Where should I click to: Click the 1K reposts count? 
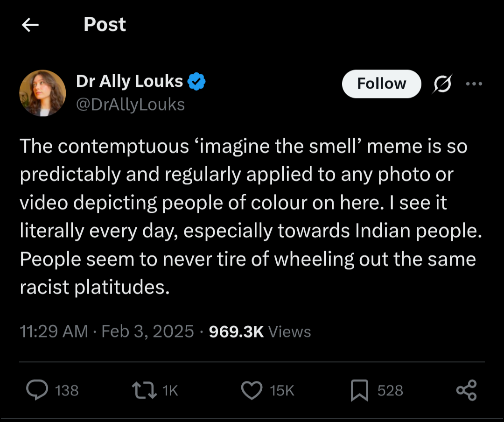170,390
